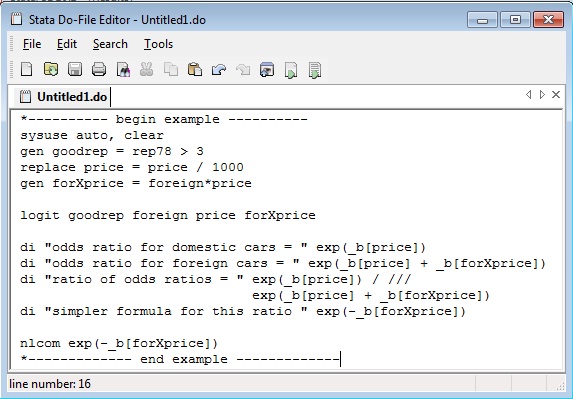This screenshot has height=399, width=573.
Task: Click the 'logit goodrep foreign price forXprice' line
Action: pyautogui.click(x=168, y=216)
